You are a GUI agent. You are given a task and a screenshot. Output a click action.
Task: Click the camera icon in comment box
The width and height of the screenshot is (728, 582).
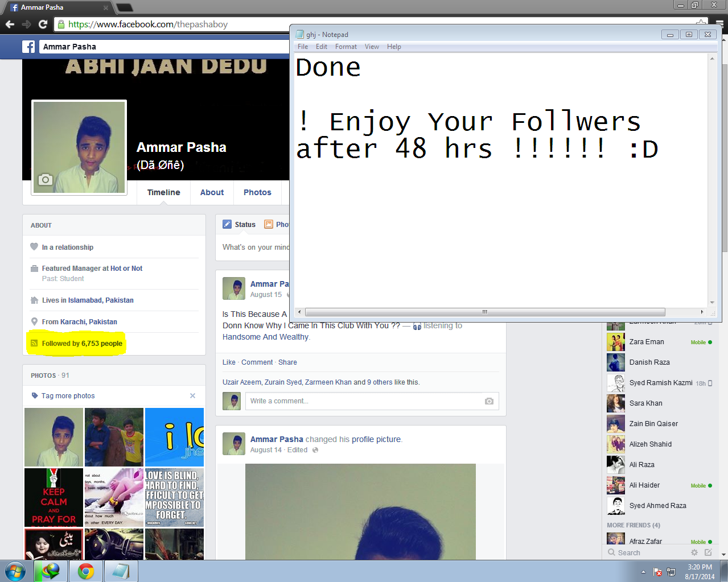point(489,401)
